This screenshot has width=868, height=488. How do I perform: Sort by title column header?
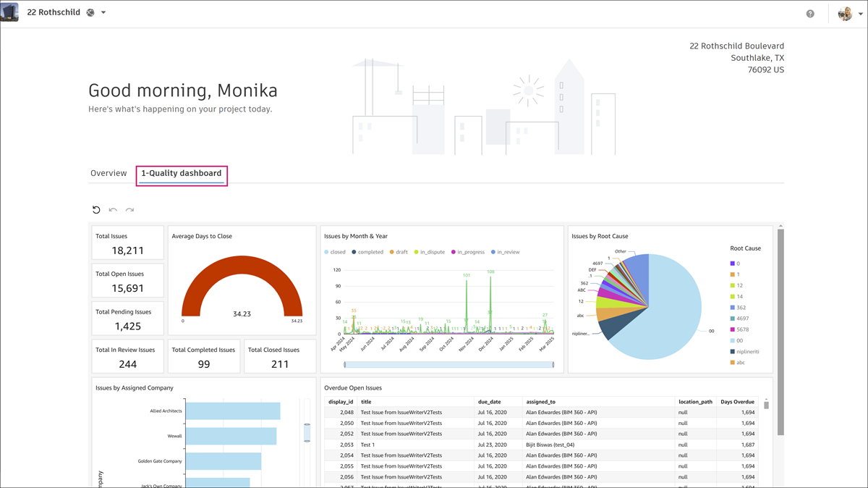coord(366,402)
